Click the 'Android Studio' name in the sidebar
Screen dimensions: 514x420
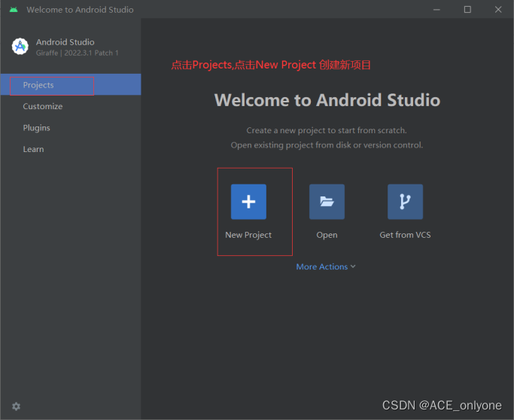tap(65, 42)
